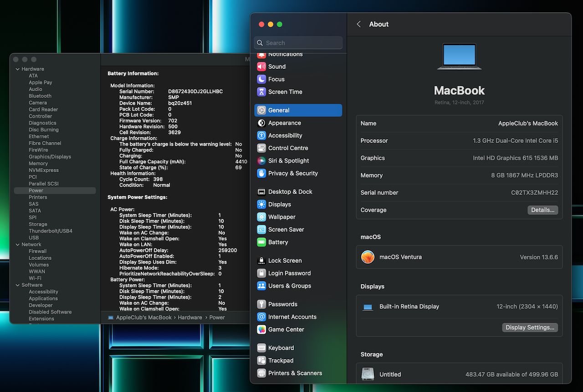
Task: Open Control Centre icon
Action: click(x=261, y=148)
